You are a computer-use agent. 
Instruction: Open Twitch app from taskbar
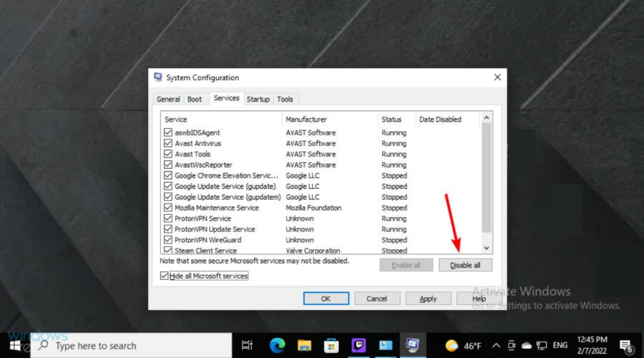(358, 346)
